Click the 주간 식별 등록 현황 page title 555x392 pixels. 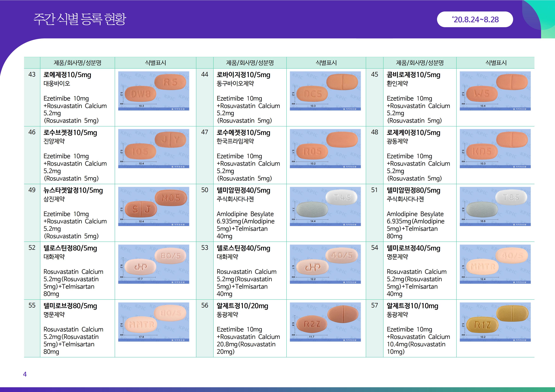click(80, 19)
